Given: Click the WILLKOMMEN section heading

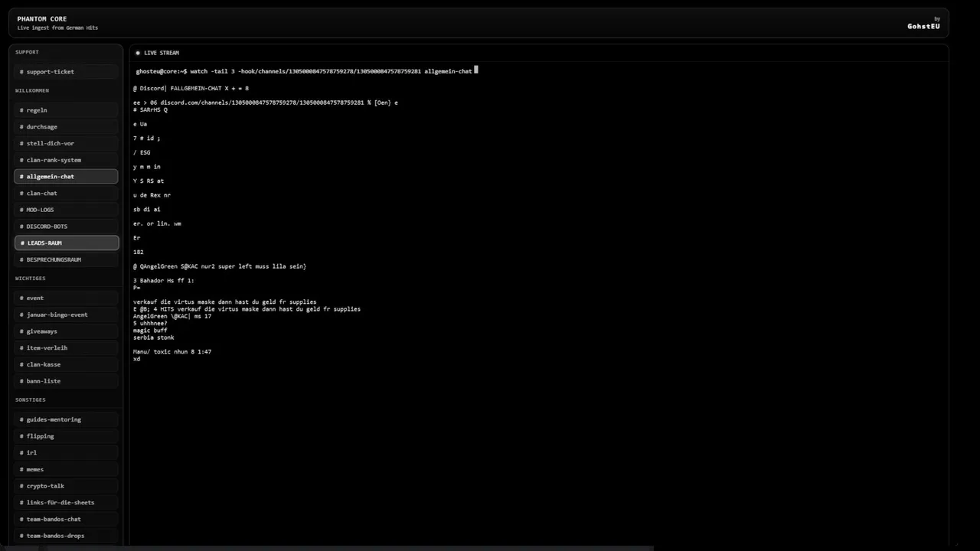Looking at the screenshot, I should (x=32, y=90).
